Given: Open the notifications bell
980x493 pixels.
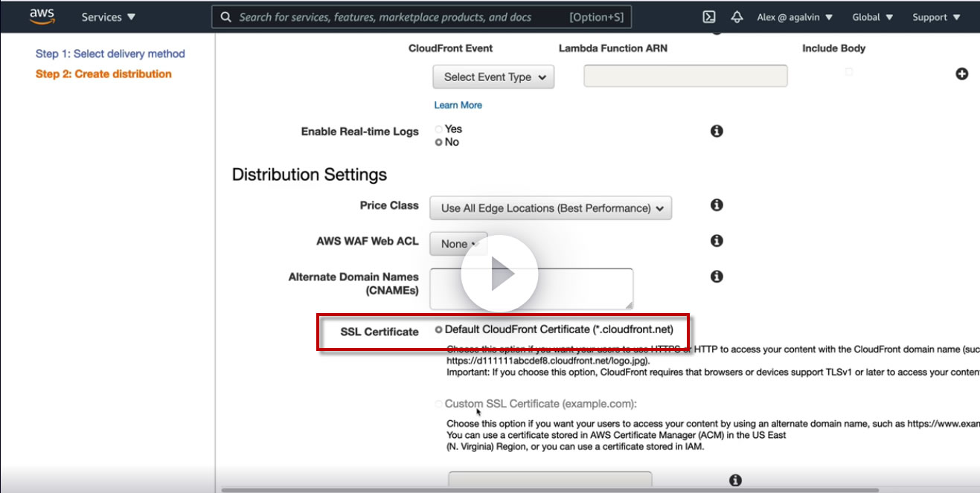Looking at the screenshot, I should [x=737, y=17].
